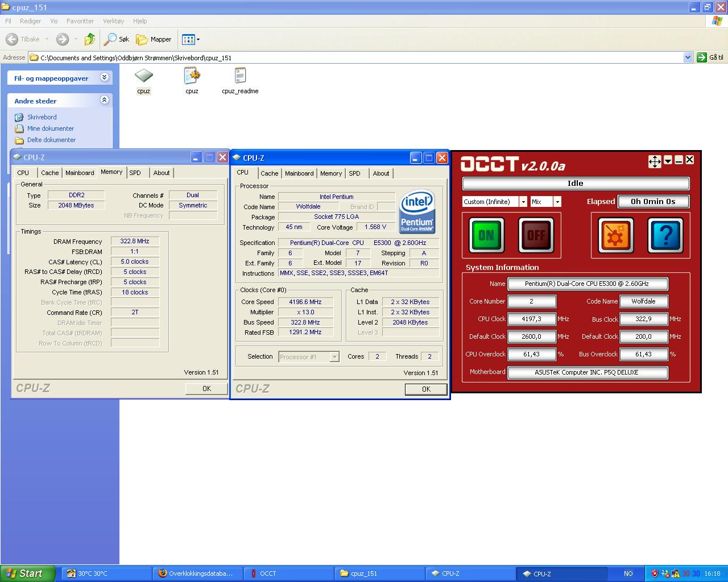Switch to OCCT taskbar button
Image resolution: width=728 pixels, height=582 pixels.
click(x=288, y=573)
